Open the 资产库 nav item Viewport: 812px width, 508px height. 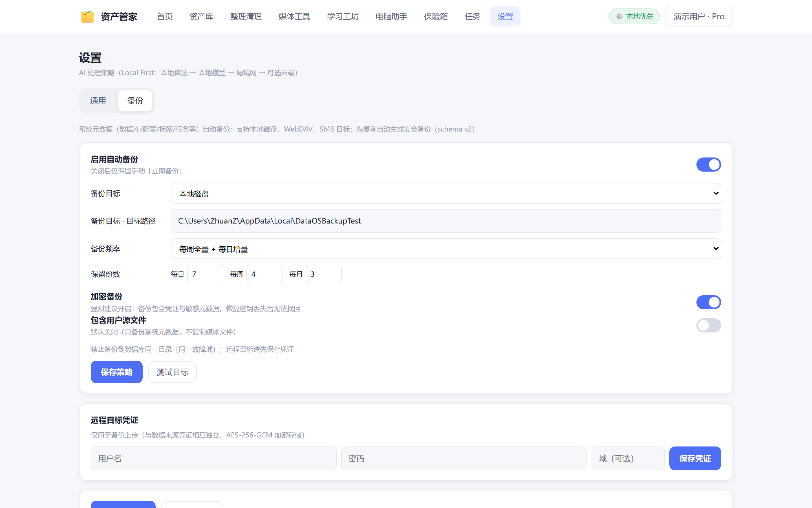coord(201,16)
